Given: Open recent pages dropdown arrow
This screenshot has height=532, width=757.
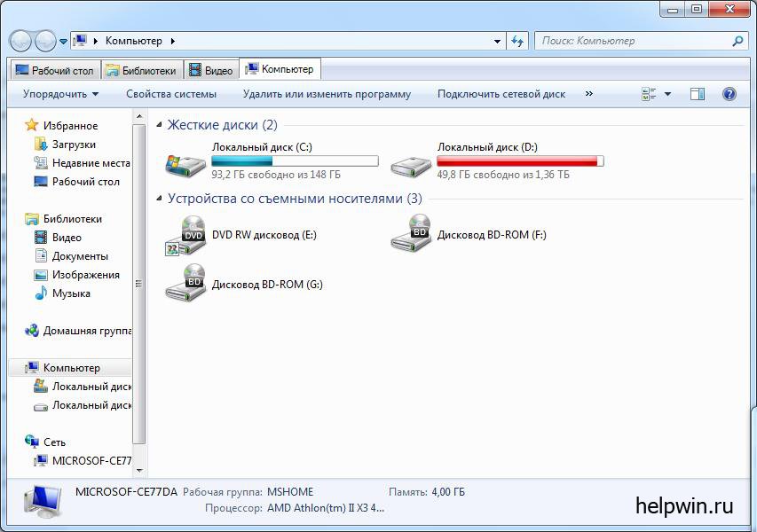Looking at the screenshot, I should click(63, 42).
